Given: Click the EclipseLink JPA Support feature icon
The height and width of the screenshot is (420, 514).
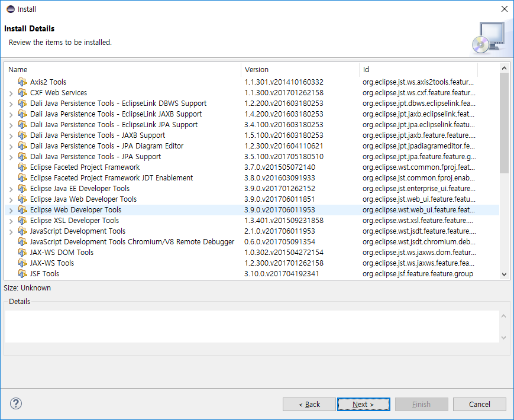Looking at the screenshot, I should (x=22, y=125).
